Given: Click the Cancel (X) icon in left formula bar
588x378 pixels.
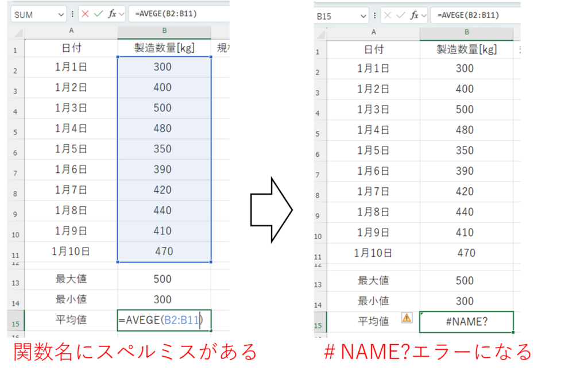Looking at the screenshot, I should (86, 14).
